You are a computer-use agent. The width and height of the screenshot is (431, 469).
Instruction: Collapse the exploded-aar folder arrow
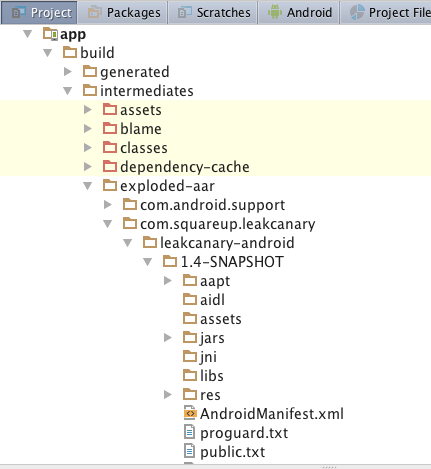(88, 186)
